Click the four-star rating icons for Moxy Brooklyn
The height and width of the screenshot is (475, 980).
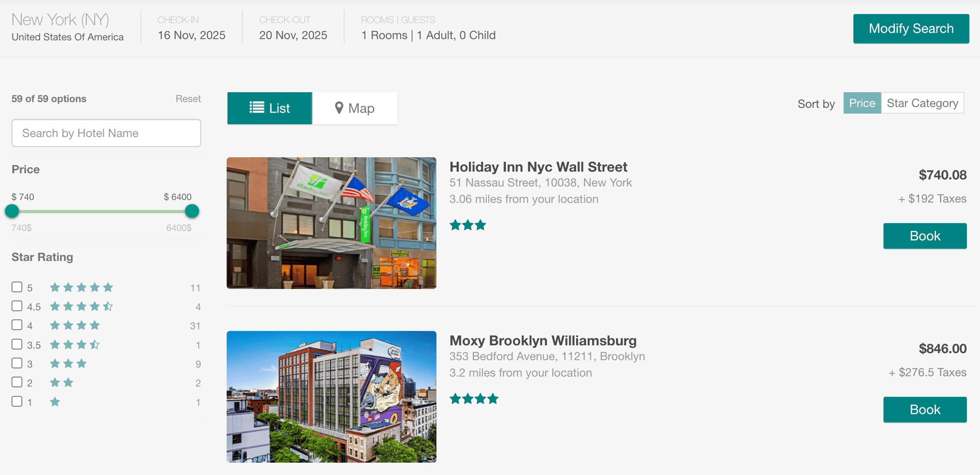474,398
